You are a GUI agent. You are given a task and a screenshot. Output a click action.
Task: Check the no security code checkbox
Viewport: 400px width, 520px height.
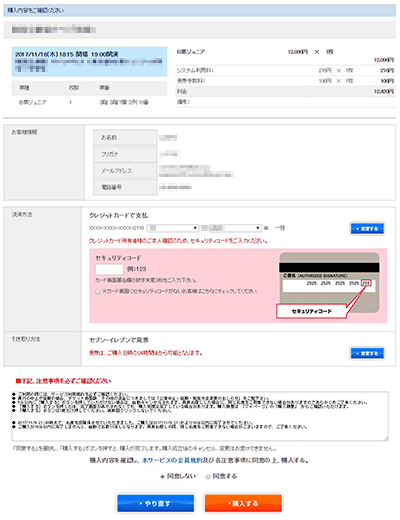coord(98,292)
